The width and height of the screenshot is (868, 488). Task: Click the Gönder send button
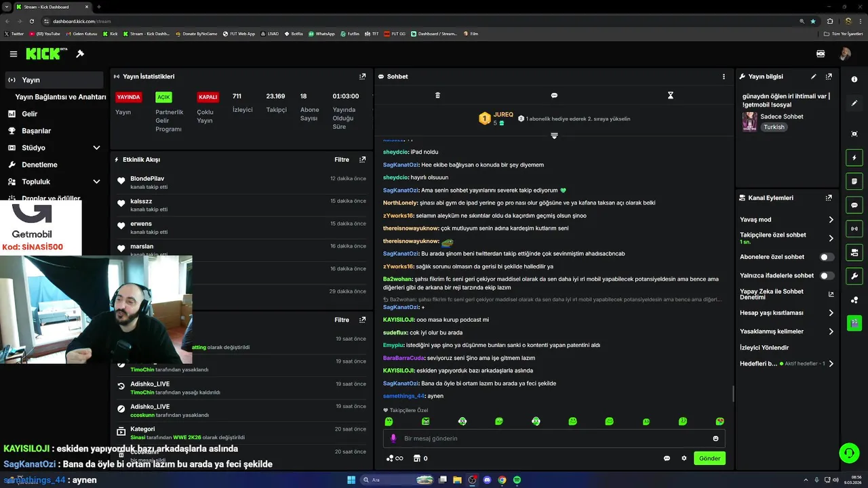(709, 458)
